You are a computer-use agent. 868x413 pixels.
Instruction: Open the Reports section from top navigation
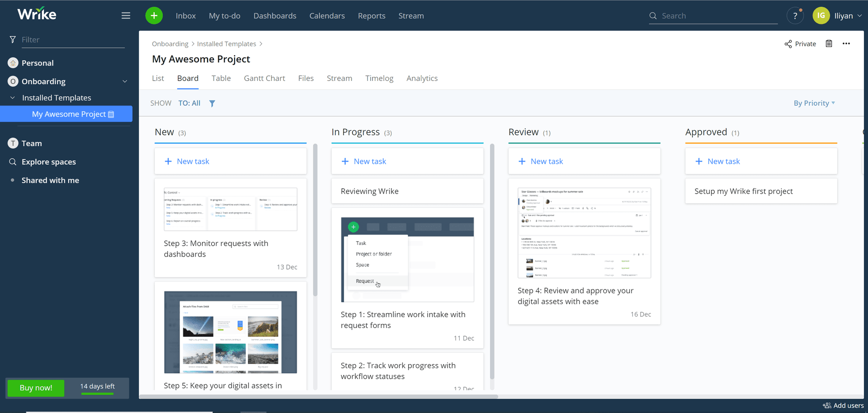coord(372,15)
